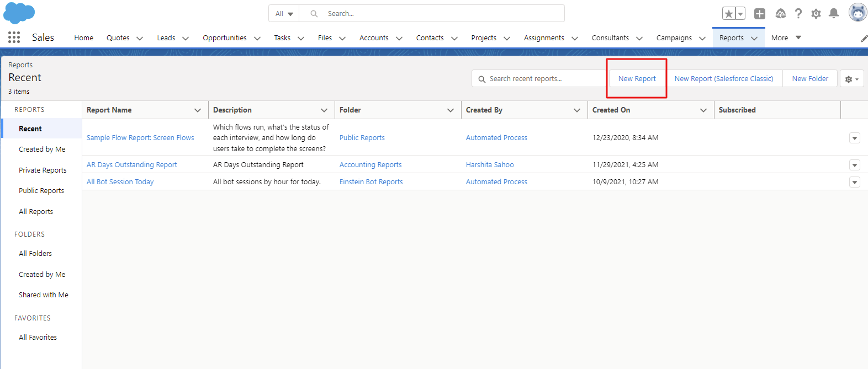Select Private Reports in sidebar
868x369 pixels.
[43, 170]
